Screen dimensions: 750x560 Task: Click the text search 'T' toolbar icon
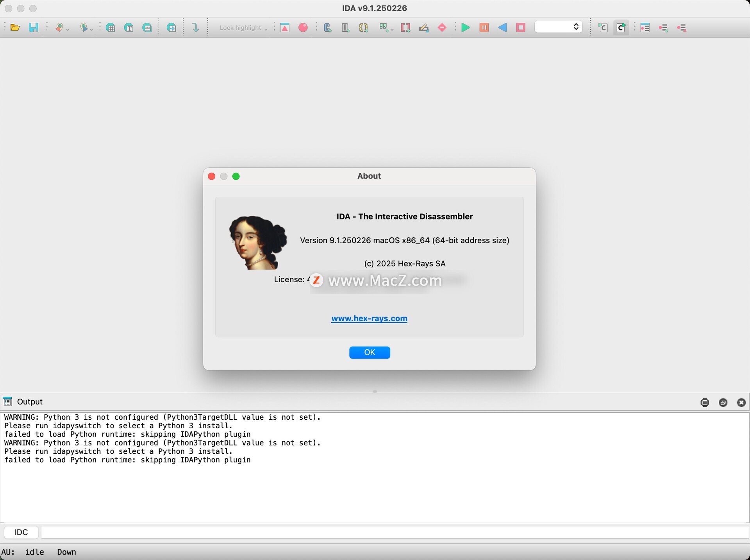coord(129,28)
